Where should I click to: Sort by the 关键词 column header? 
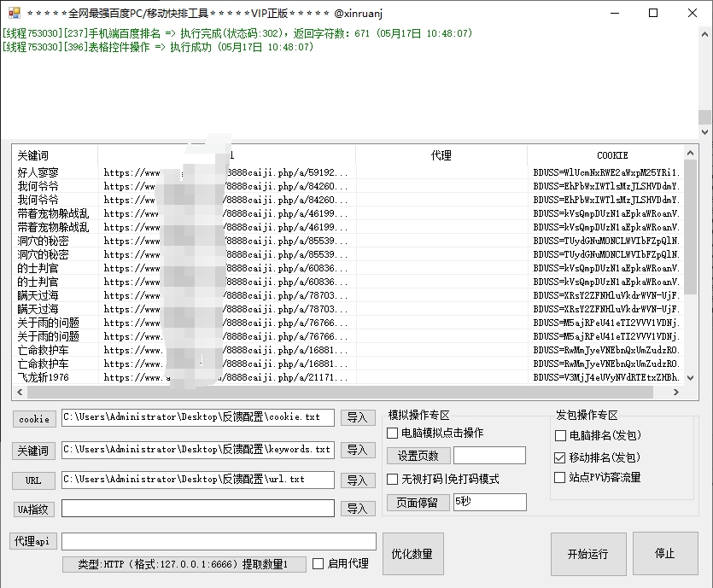tap(55, 155)
